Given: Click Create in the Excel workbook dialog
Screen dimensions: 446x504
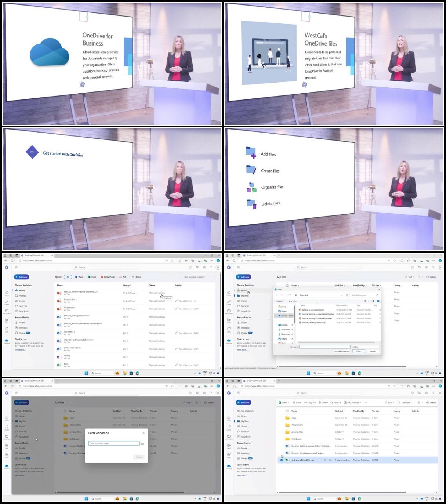Looking at the screenshot, I should pyautogui.click(x=139, y=457).
